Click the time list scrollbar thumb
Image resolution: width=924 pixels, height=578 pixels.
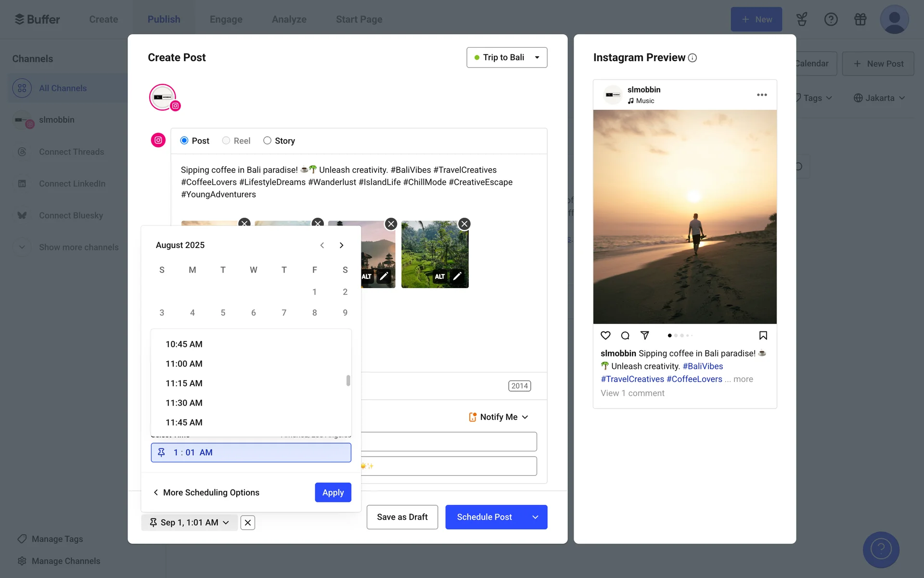[x=348, y=381]
